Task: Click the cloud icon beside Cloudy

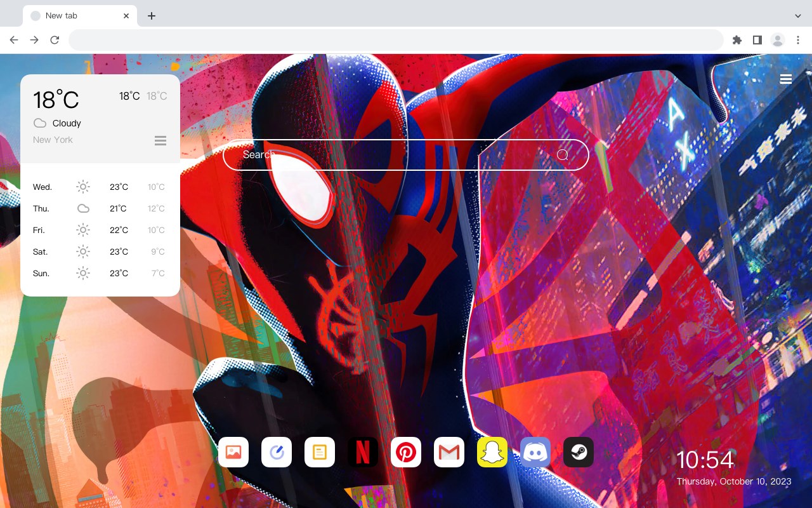Action: [40, 123]
